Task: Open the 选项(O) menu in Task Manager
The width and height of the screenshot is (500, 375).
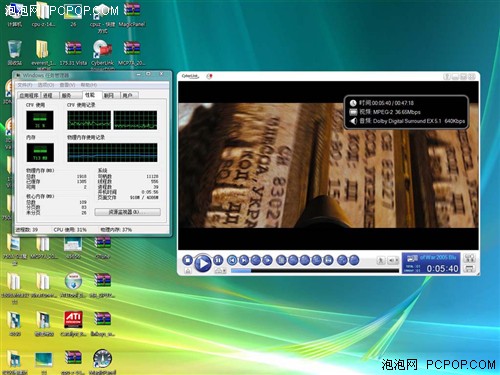Action: pyautogui.click(x=46, y=85)
